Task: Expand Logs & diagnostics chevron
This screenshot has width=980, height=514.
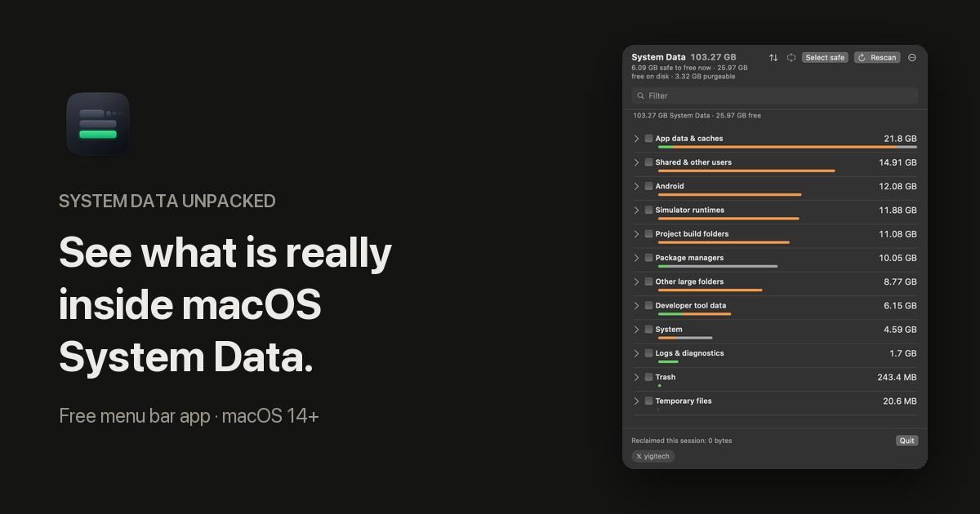Action: (636, 353)
